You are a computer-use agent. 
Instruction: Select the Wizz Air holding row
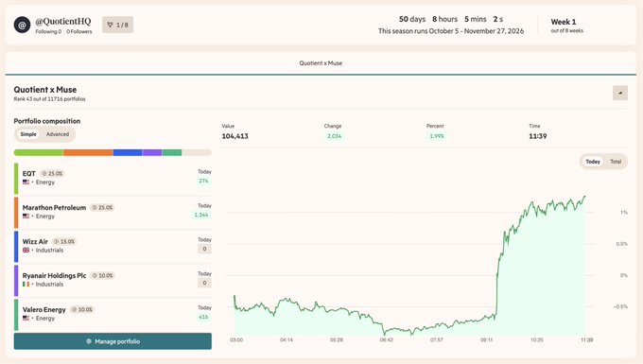pyautogui.click(x=113, y=247)
